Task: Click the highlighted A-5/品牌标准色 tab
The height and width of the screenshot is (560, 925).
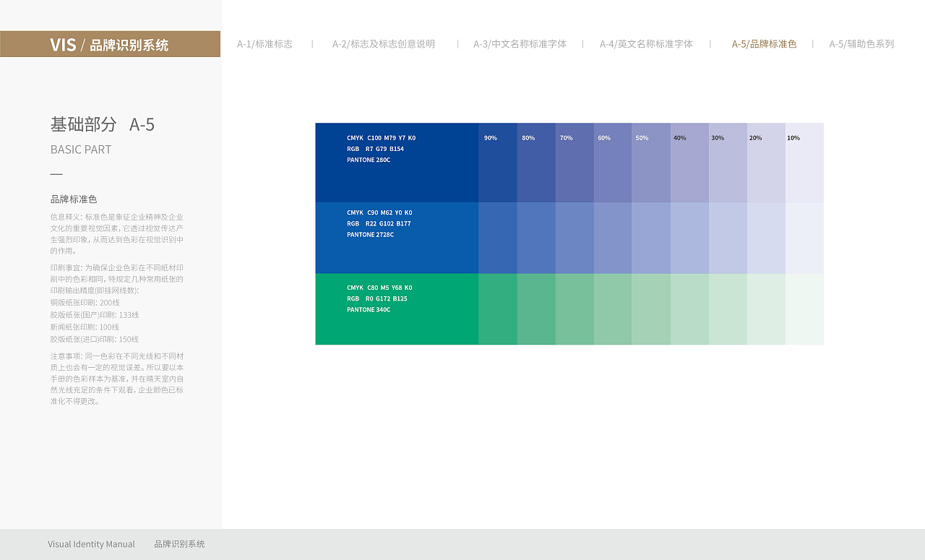Action: [764, 44]
